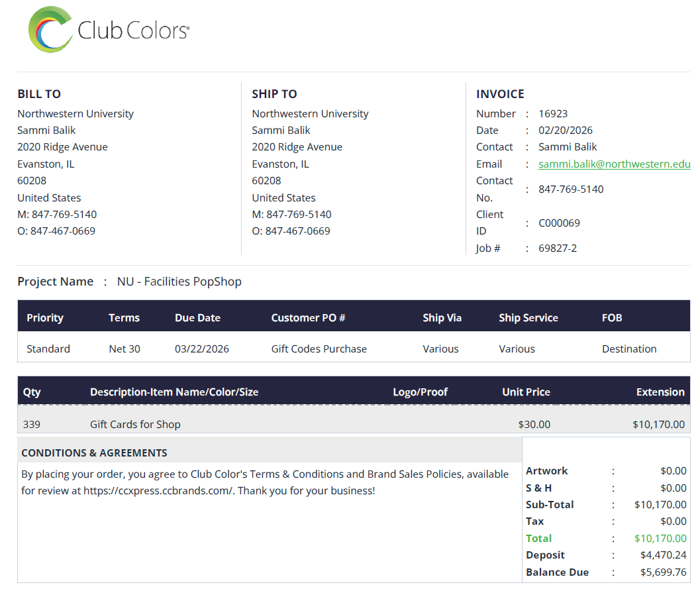
Task: Click the Standard priority value
Action: point(48,349)
